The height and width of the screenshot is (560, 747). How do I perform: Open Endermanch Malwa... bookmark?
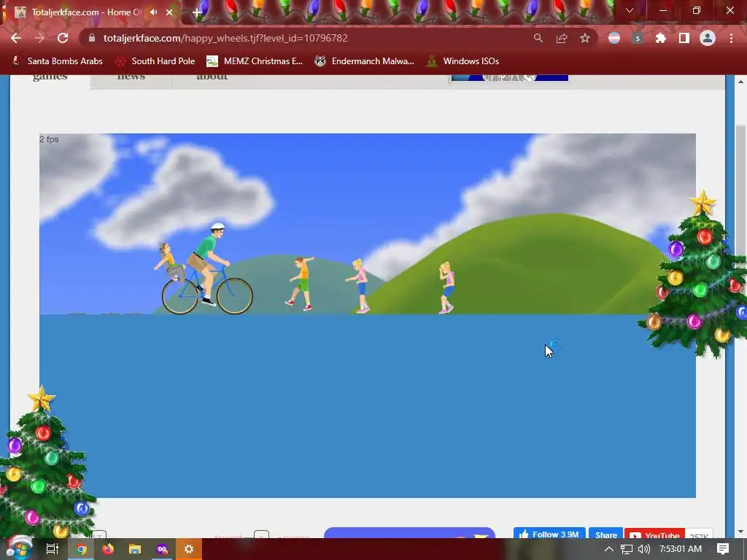(x=365, y=61)
